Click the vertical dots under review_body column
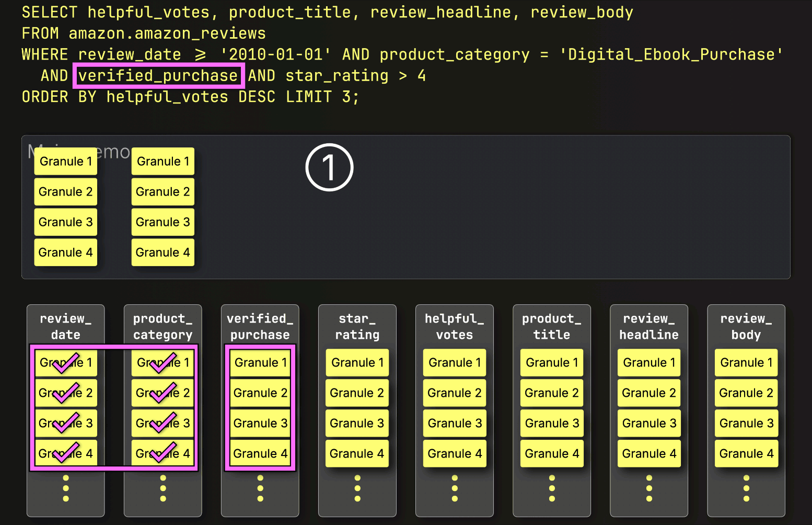 point(746,488)
